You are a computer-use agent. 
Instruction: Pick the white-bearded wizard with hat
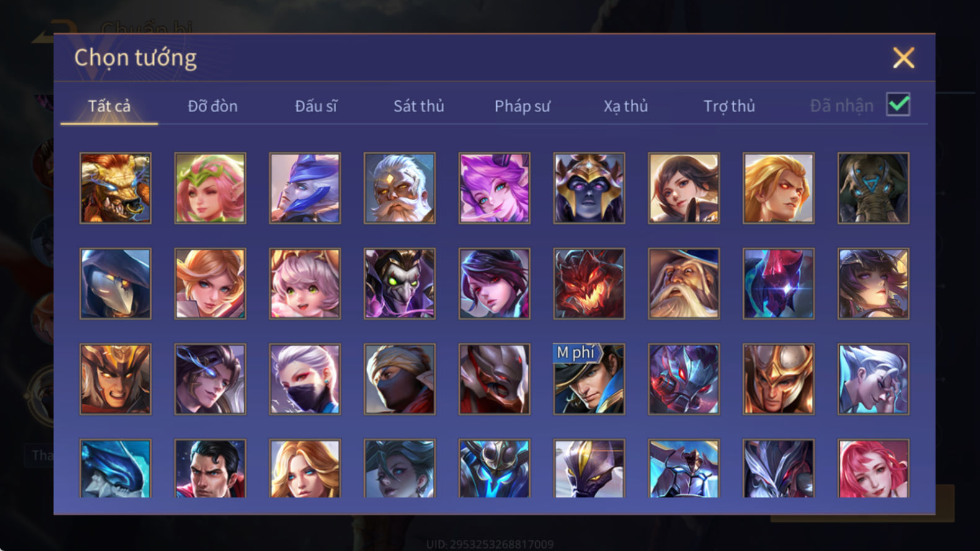pyautogui.click(x=684, y=284)
